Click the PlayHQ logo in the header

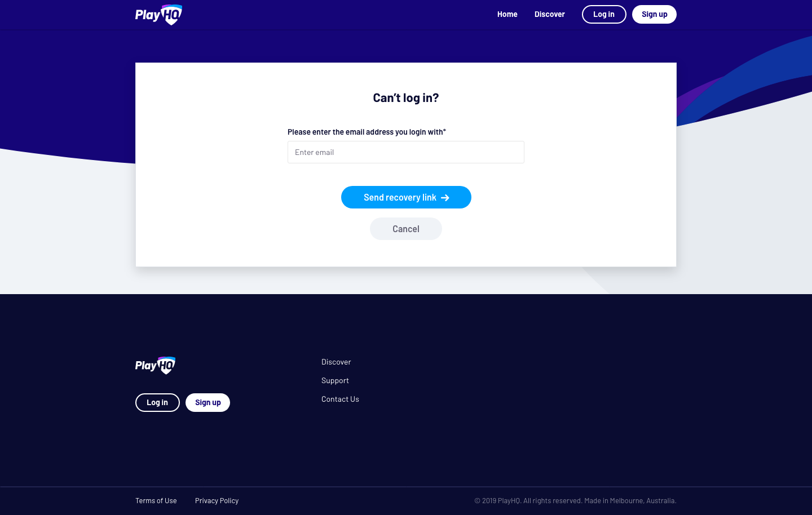pos(158,15)
